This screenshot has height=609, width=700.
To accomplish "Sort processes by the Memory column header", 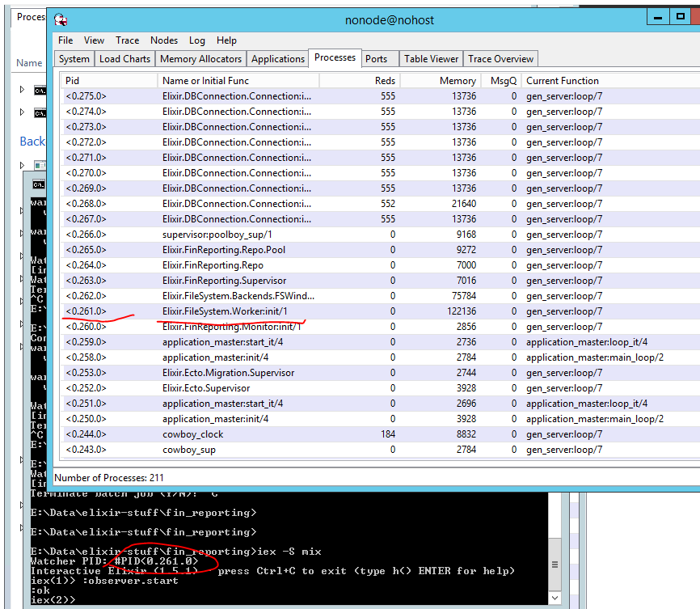I will 457,80.
